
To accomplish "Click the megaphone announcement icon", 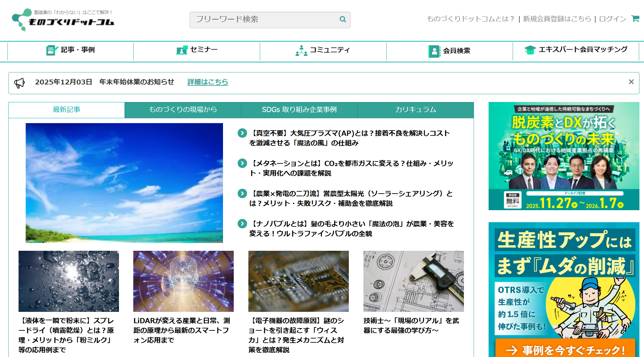I will 20,83.
